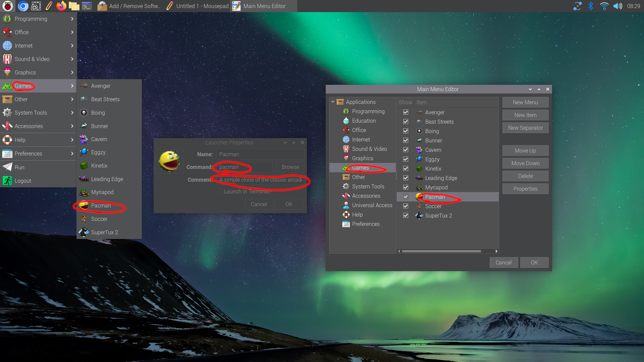Click the Pacman launcher icon image
644x362 pixels.
click(x=169, y=161)
